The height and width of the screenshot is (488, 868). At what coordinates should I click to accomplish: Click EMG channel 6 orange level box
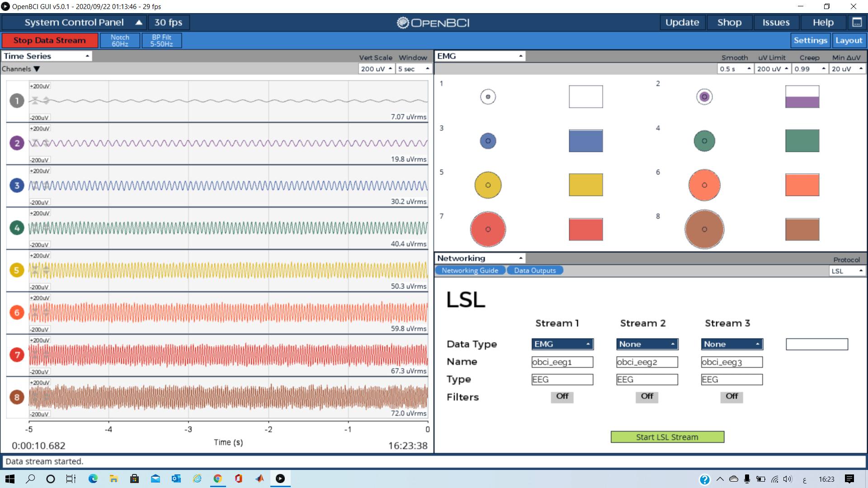point(802,185)
